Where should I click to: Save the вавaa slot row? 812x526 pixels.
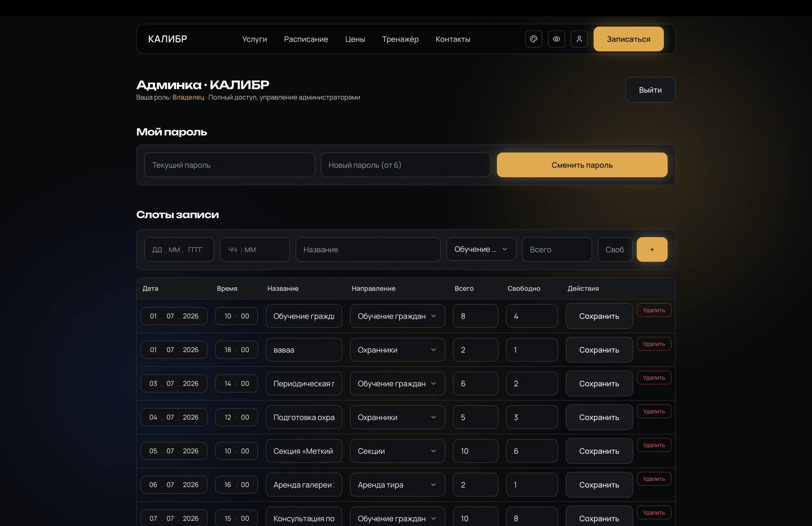point(599,350)
